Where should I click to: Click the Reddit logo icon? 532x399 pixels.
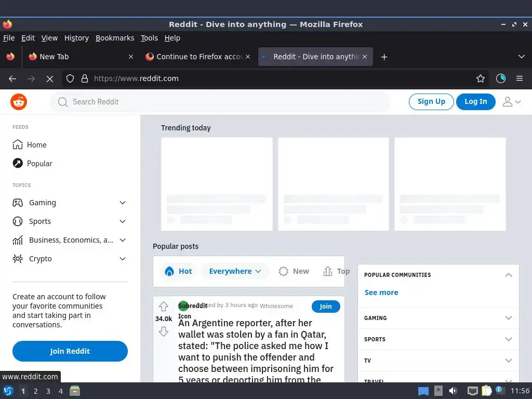tap(19, 102)
